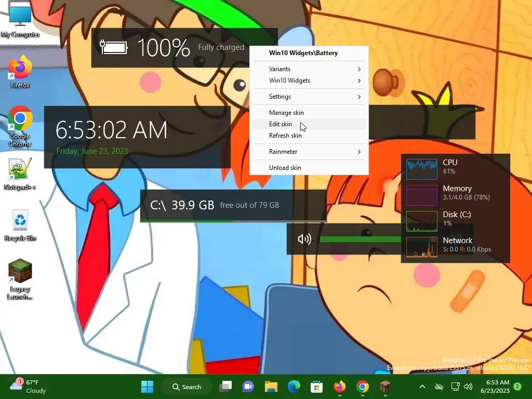This screenshot has height=399, width=532.
Task: Click the 100% battery percentage text
Action: [x=164, y=47]
